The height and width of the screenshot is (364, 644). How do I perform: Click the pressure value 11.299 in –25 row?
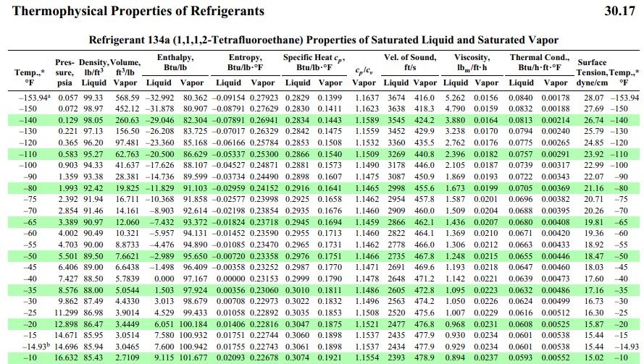(66, 313)
